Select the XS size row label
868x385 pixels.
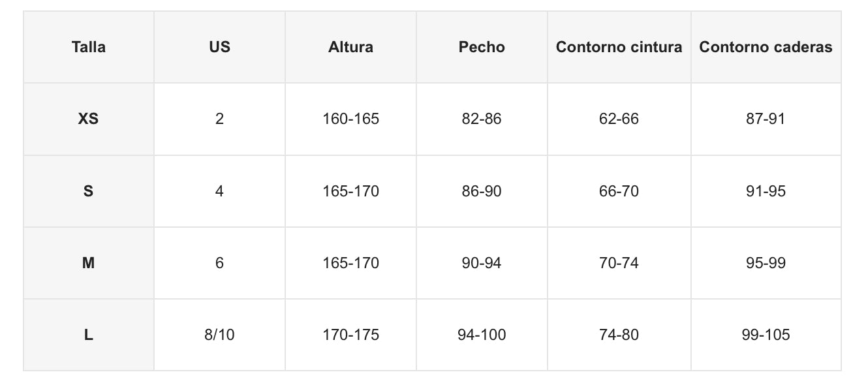tap(89, 119)
